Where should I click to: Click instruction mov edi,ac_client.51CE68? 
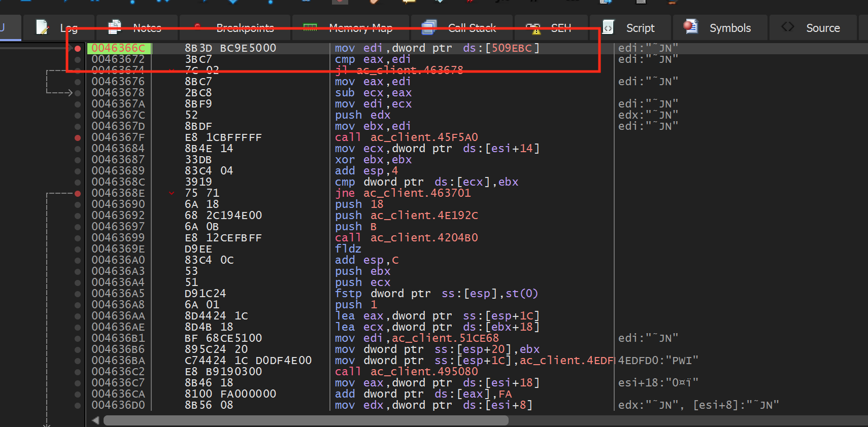point(417,338)
